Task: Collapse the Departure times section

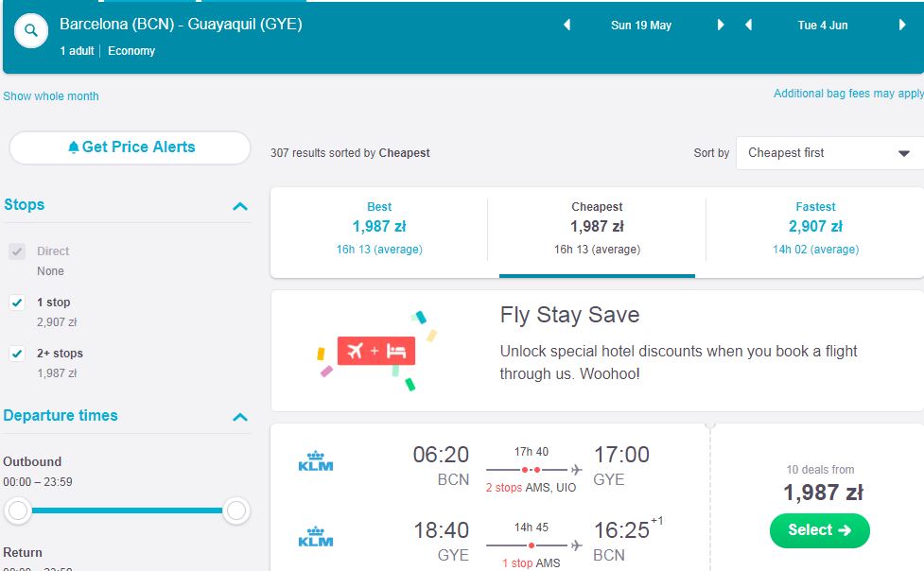Action: coord(240,417)
